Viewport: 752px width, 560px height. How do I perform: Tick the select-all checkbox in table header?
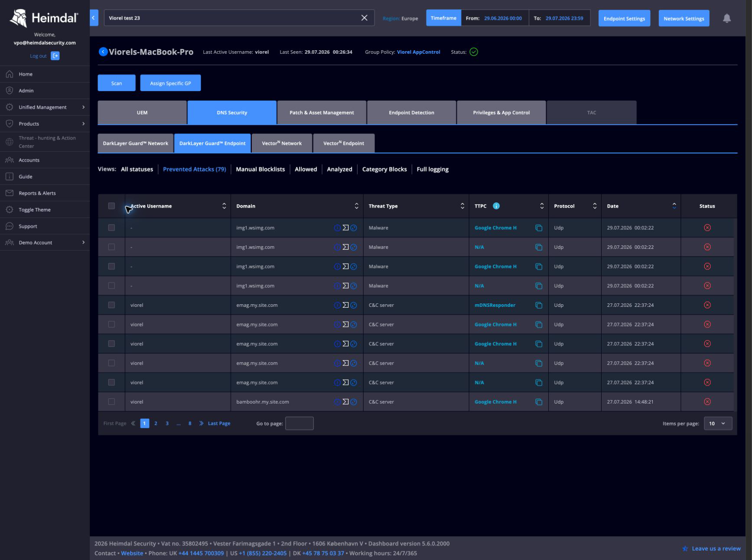coord(111,206)
